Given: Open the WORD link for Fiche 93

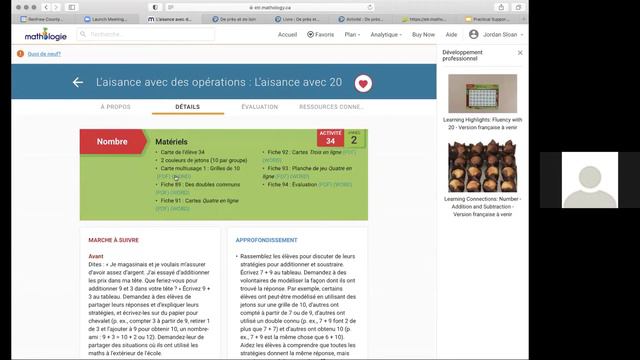Looking at the screenshot, I should (x=300, y=176).
